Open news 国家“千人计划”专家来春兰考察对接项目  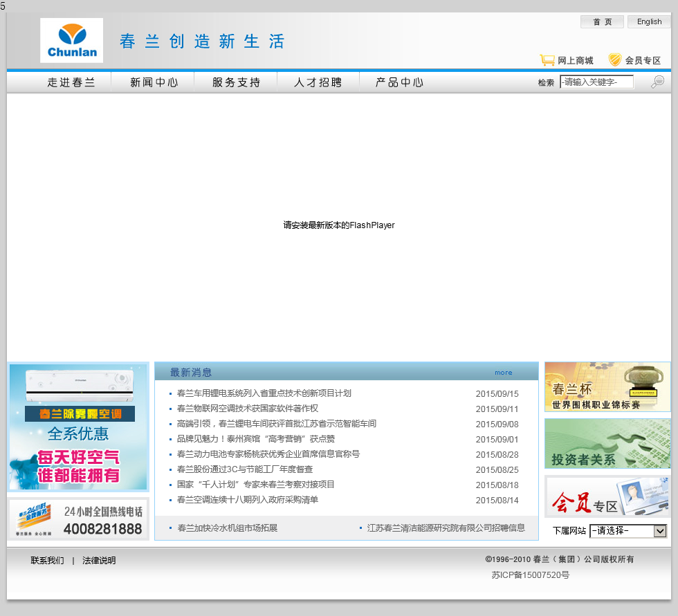point(255,484)
